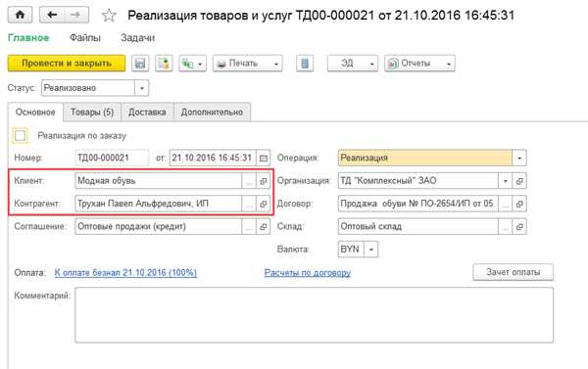This screenshot has width=588, height=369.
Task: Go to the home page icon
Action: (20, 15)
